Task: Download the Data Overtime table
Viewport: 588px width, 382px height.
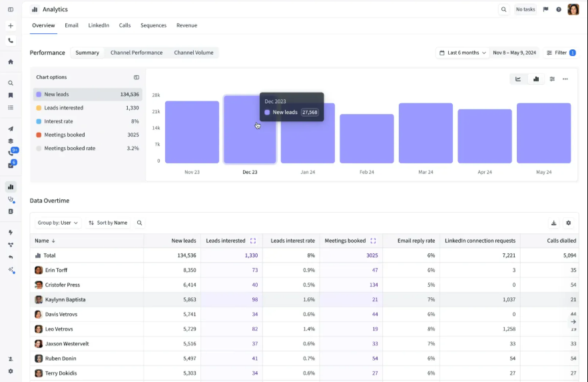Action: [x=553, y=223]
